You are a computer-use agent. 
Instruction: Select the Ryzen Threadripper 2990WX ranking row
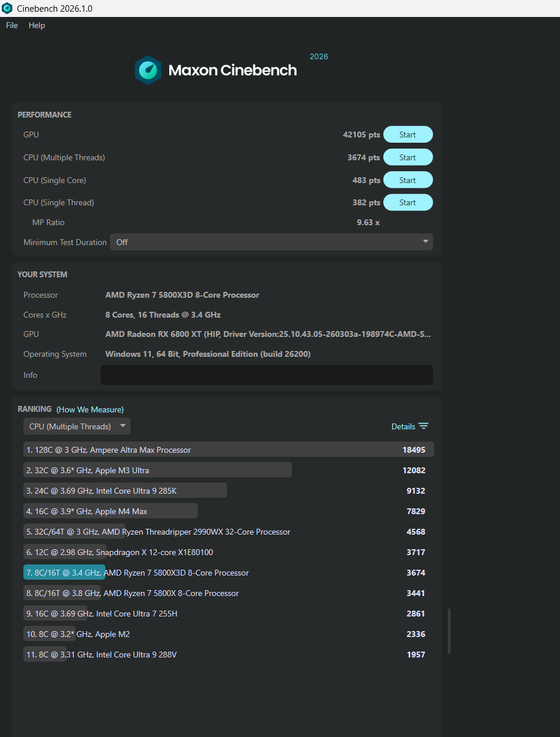229,532
